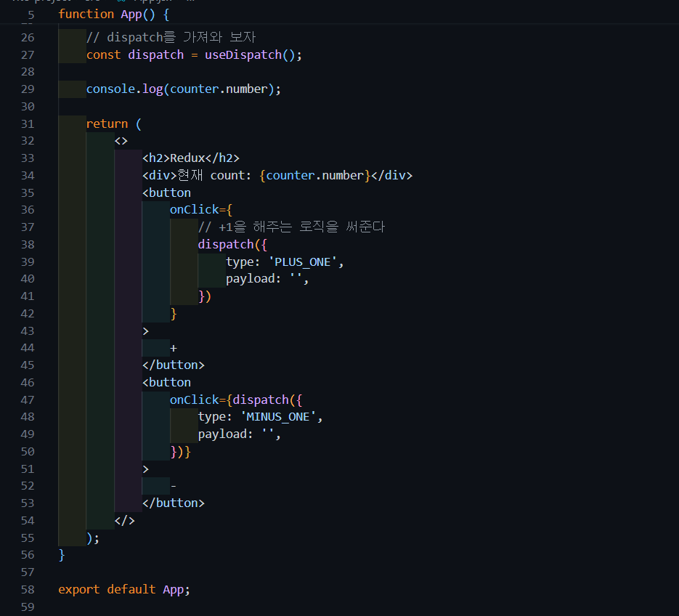This screenshot has height=616, width=679.
Task: Click 'dispatch({' on line 38
Action: (x=232, y=244)
